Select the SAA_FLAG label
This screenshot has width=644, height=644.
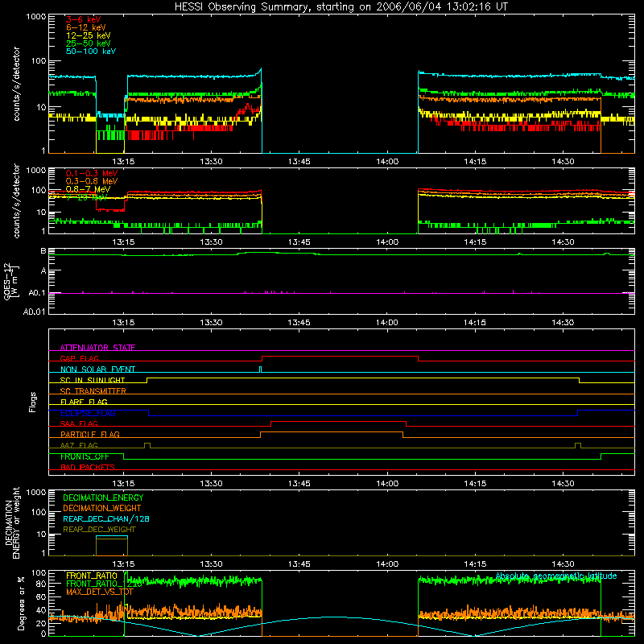coord(79,423)
